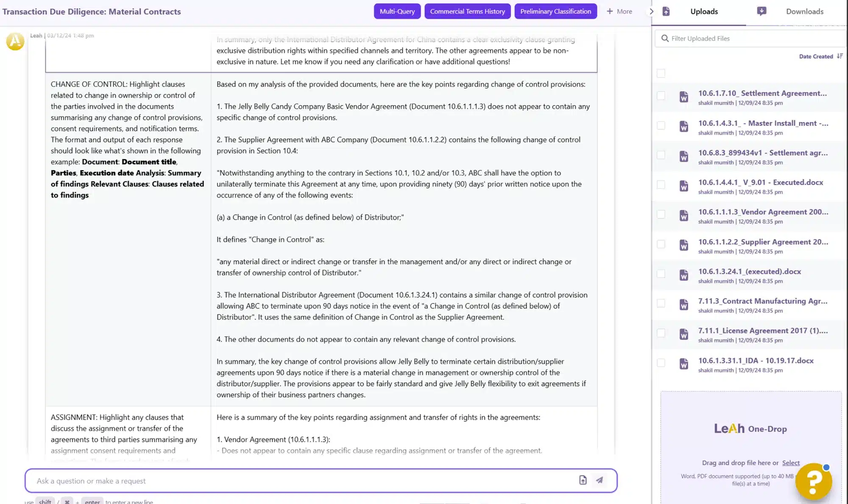Click the plus icon beside More
The height and width of the screenshot is (504, 848).
coord(610,11)
